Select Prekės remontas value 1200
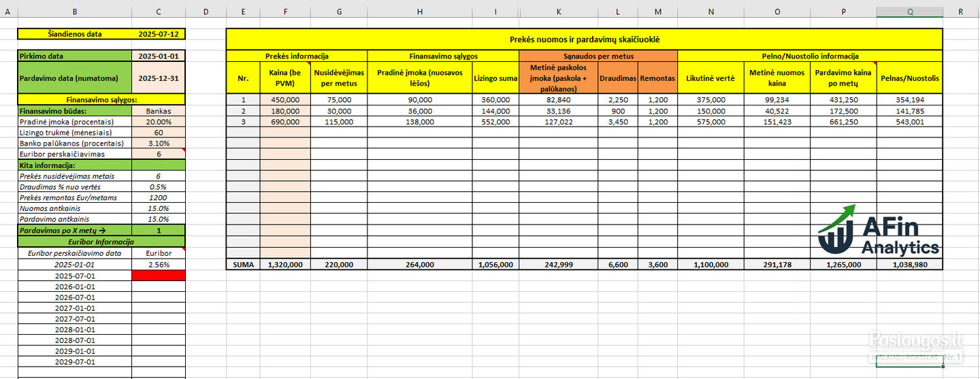Viewport: 980px width, 379px height. [159, 198]
